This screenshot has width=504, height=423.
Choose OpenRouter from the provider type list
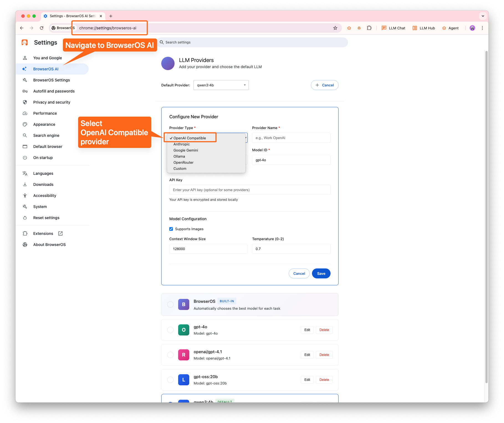point(183,162)
